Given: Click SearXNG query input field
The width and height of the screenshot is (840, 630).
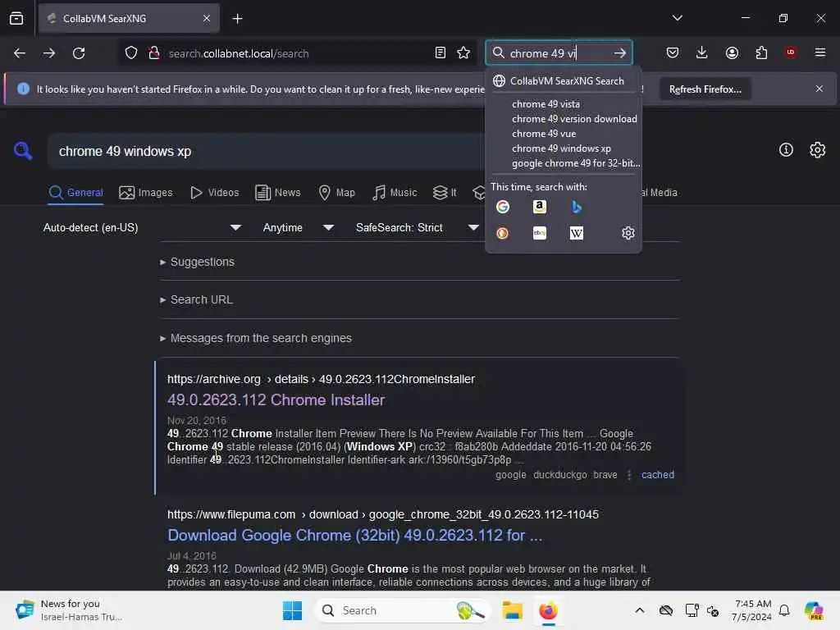Looking at the screenshot, I should tap(268, 152).
